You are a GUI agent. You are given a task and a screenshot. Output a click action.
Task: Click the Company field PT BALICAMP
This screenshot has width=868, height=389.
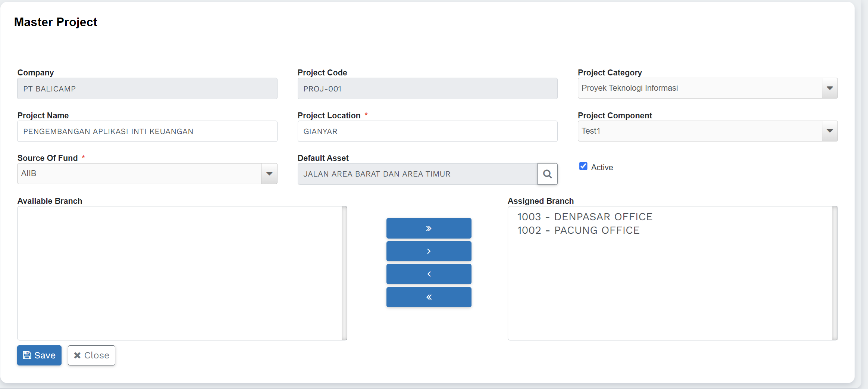pos(147,88)
